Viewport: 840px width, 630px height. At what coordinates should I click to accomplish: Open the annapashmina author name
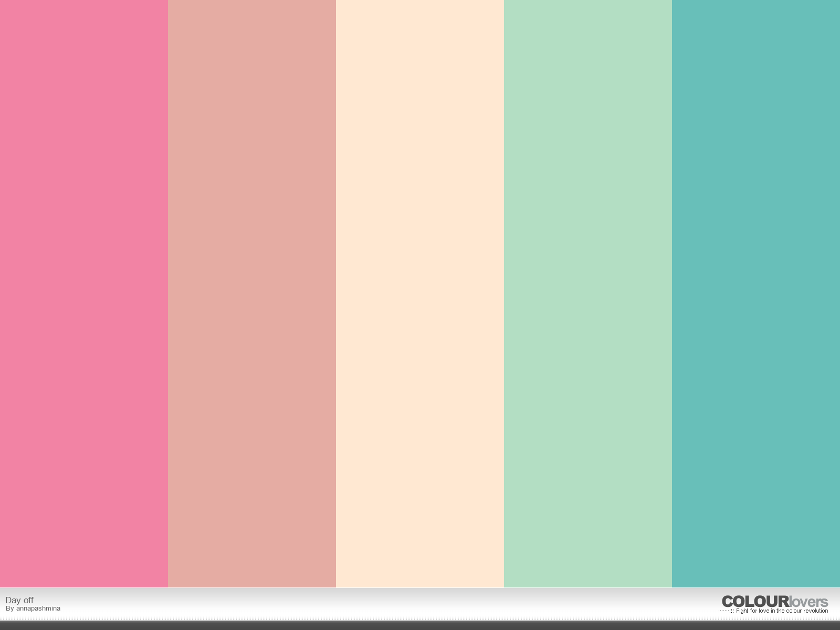(38, 608)
